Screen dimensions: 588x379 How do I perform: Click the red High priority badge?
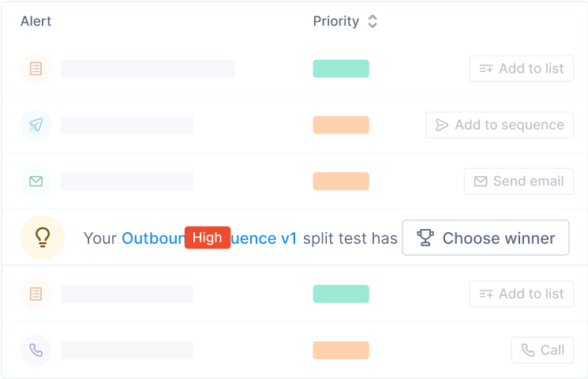(x=208, y=238)
